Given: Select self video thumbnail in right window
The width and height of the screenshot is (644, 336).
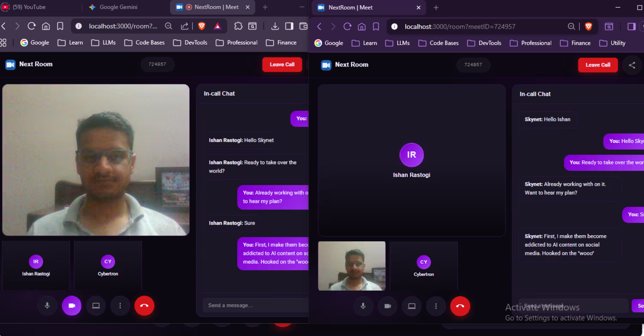Looking at the screenshot, I should tap(352, 266).
